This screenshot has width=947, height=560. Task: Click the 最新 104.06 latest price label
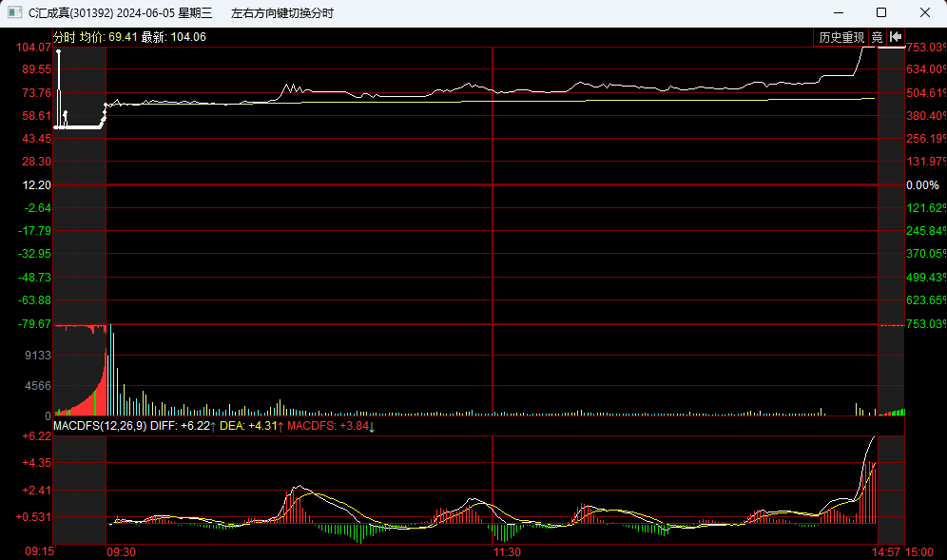[x=174, y=37]
